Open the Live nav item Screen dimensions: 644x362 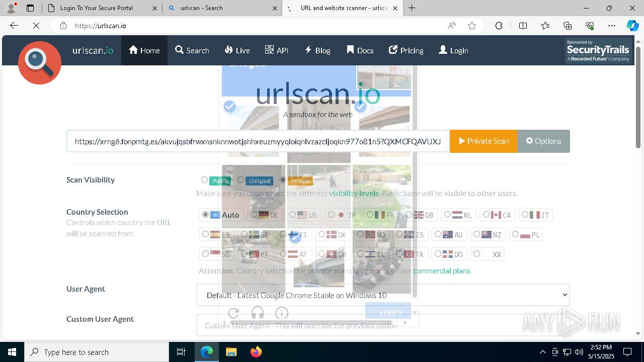click(x=237, y=50)
